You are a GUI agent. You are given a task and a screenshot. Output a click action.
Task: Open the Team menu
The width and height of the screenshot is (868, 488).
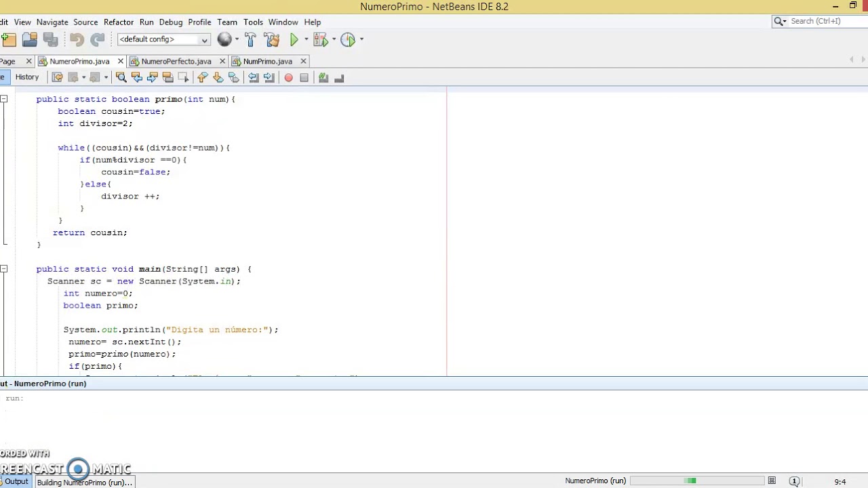point(227,22)
